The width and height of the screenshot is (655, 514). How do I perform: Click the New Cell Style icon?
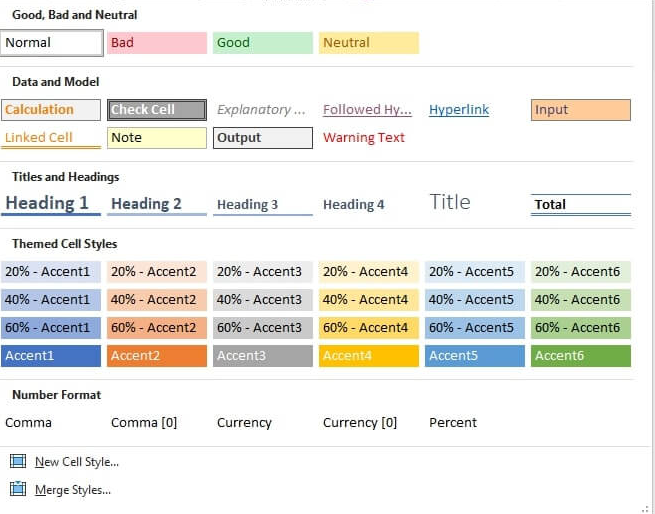point(18,461)
